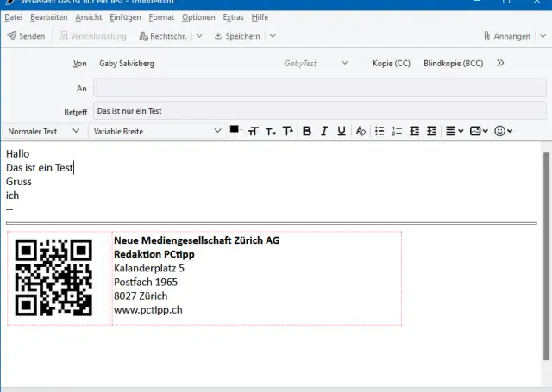Click the QR code image in signature
This screenshot has width=552, height=392.
tap(53, 277)
